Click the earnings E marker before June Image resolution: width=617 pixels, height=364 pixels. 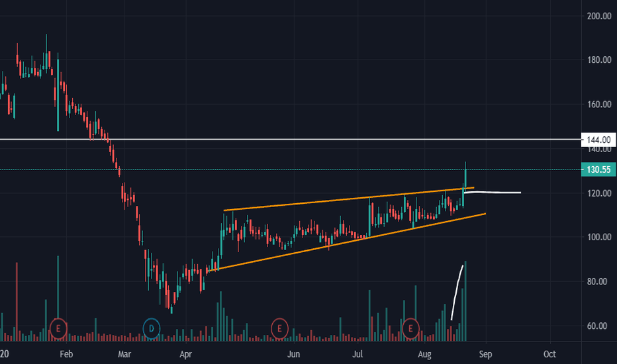coord(280,328)
